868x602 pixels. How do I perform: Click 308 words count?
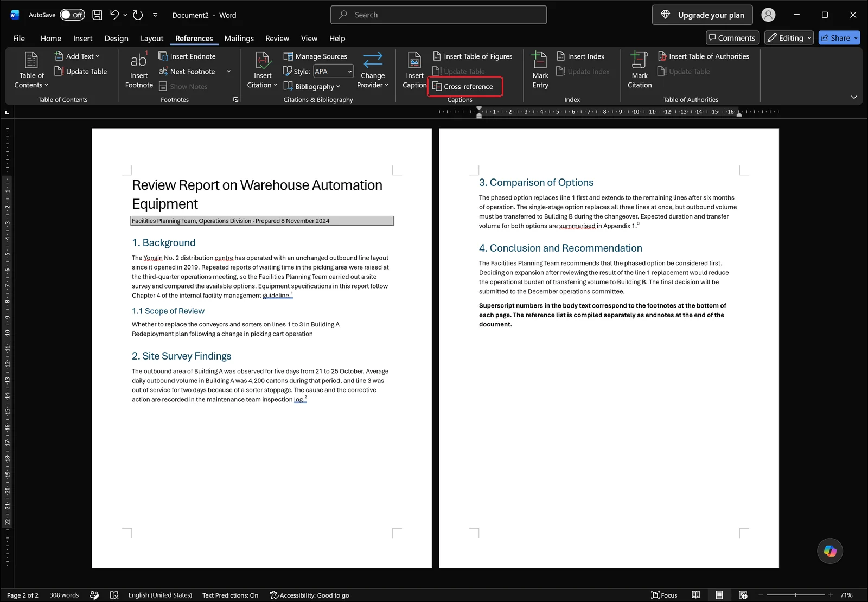coord(64,595)
